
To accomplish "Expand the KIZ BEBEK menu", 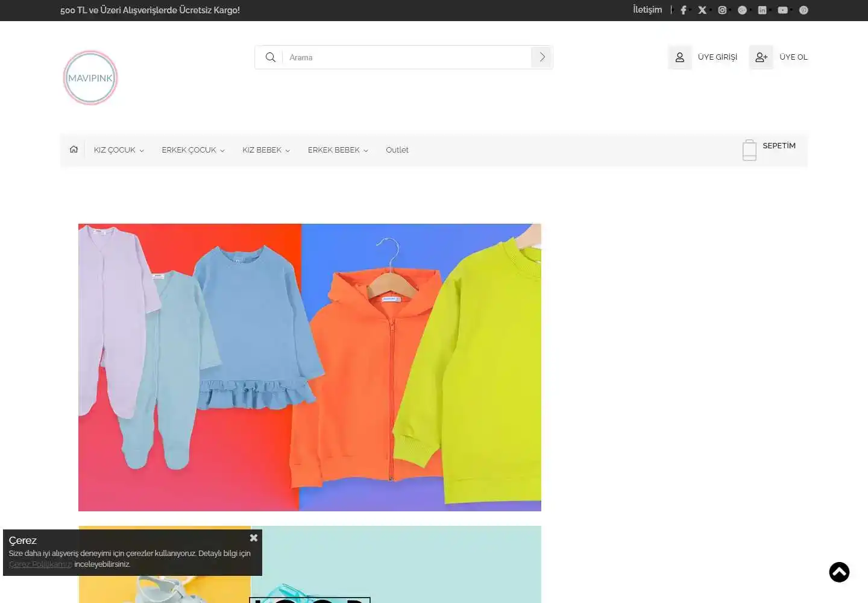I will 266,150.
